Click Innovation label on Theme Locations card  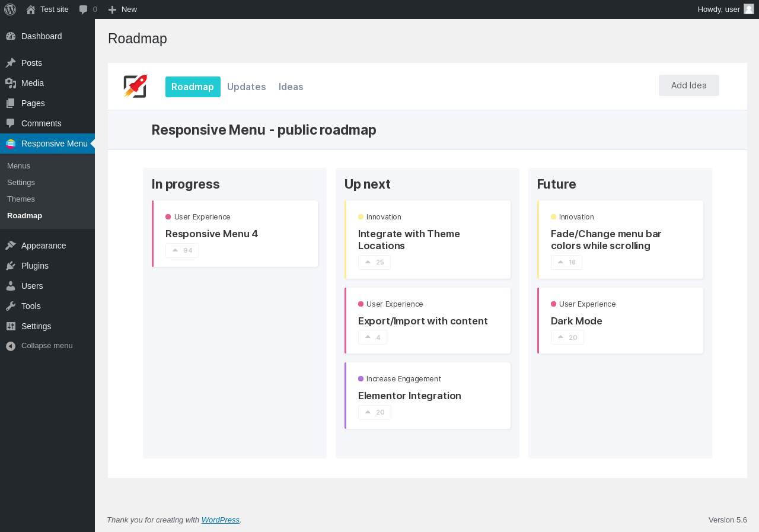pyautogui.click(x=384, y=217)
